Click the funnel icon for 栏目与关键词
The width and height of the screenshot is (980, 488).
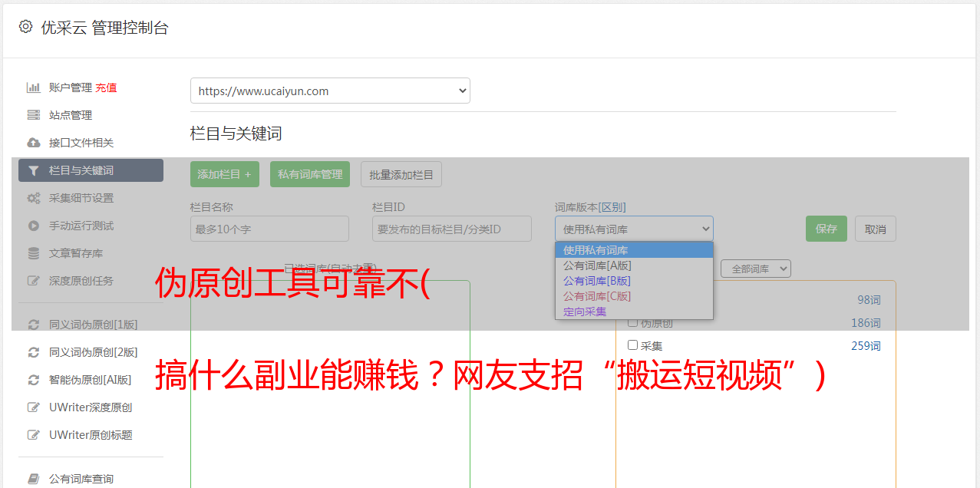coord(33,170)
